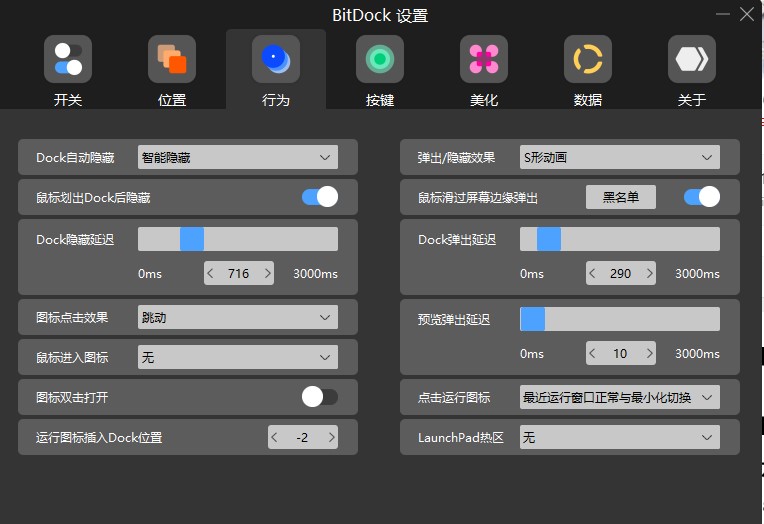
Task: Toggle 鼠标划出Dock后隐藏 switch
Action: [320, 197]
